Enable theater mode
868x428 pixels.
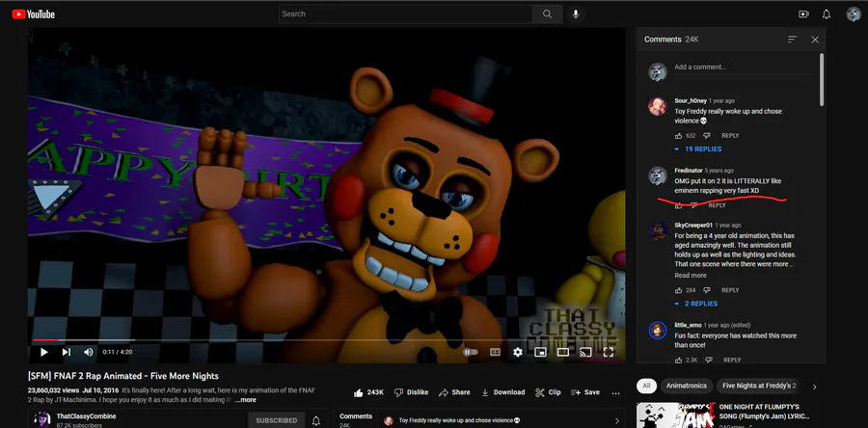pos(563,352)
